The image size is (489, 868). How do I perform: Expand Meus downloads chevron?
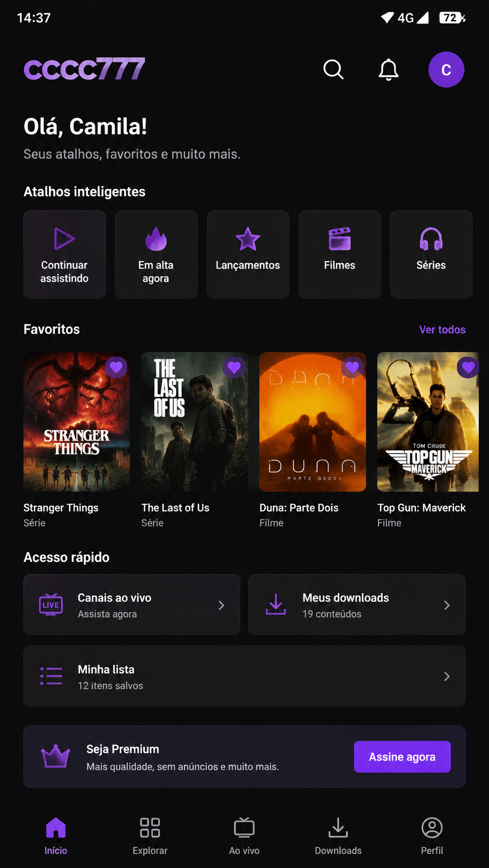point(446,605)
